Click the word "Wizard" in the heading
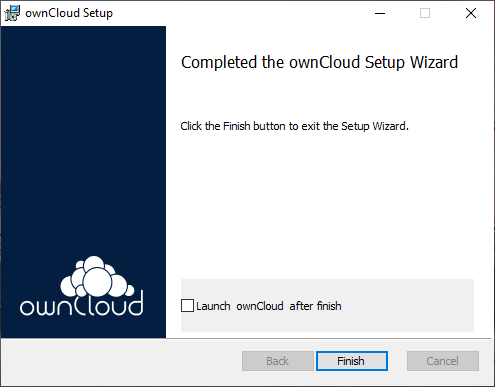This screenshot has width=495, height=387. [434, 62]
